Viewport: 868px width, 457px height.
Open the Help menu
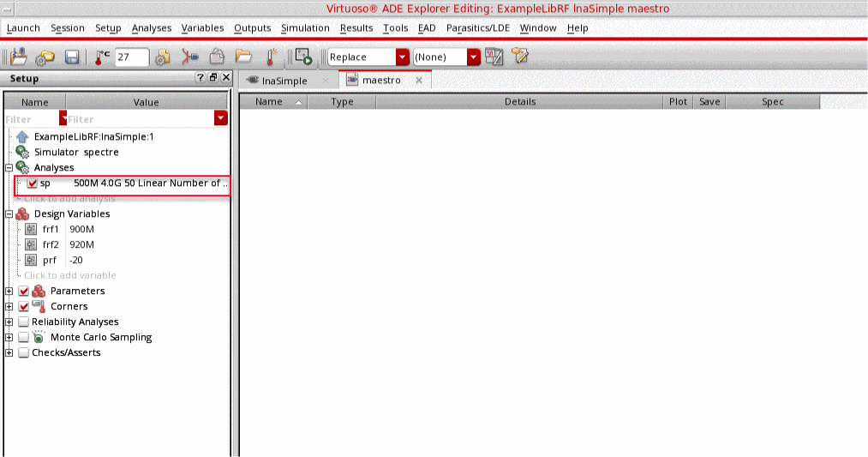pos(578,27)
